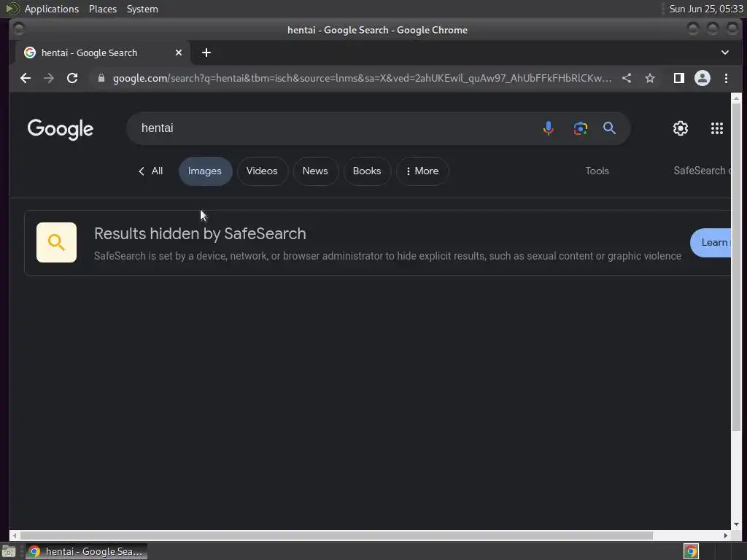Viewport: 747px width, 560px height.
Task: Switch to the All results tab
Action: tap(150, 171)
